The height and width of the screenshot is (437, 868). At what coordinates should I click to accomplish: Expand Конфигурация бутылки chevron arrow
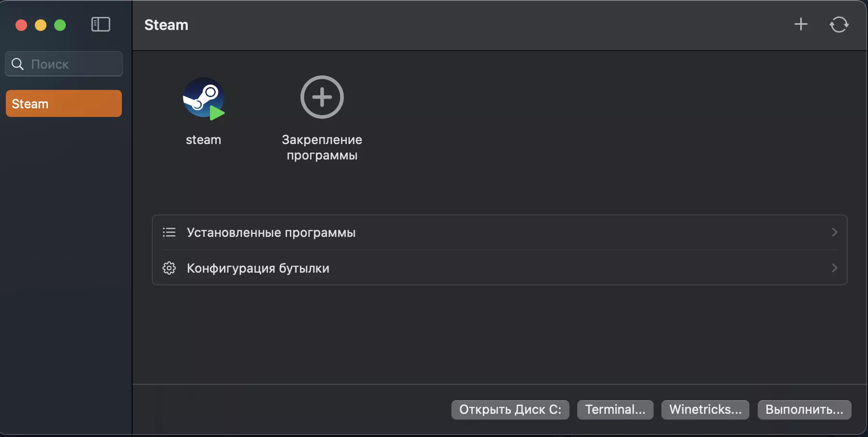tap(834, 268)
